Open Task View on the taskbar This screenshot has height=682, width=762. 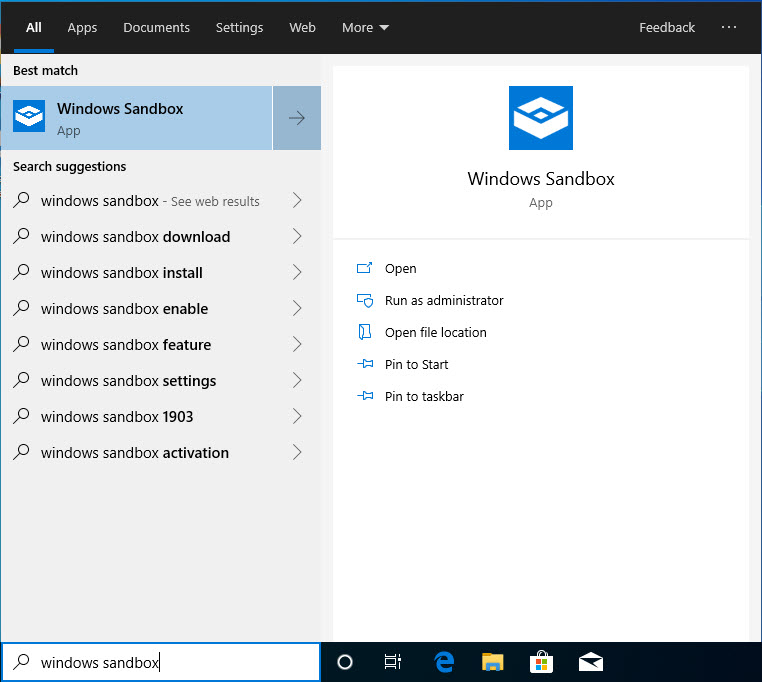[393, 662]
